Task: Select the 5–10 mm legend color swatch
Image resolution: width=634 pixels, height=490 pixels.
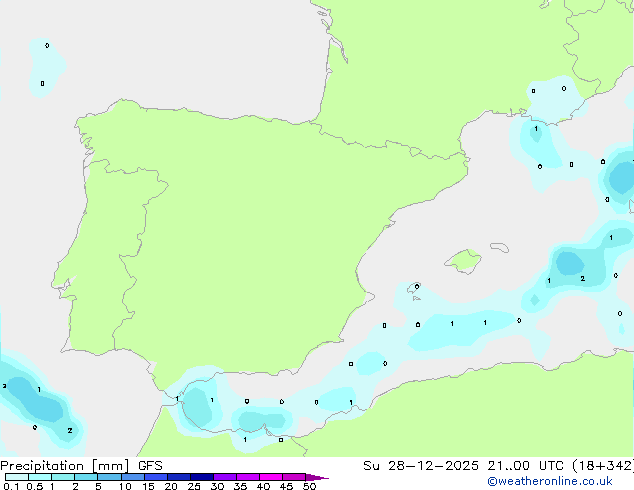Action: 109,477
